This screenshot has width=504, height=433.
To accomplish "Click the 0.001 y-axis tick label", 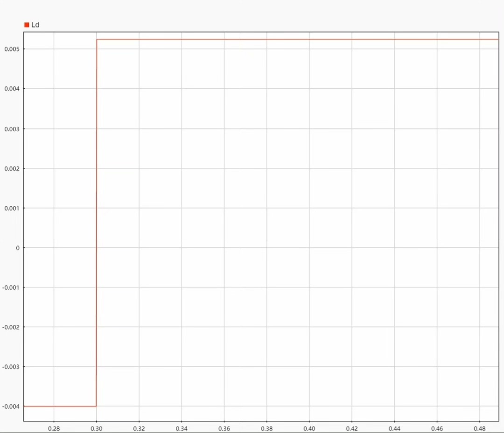I will click(12, 208).
